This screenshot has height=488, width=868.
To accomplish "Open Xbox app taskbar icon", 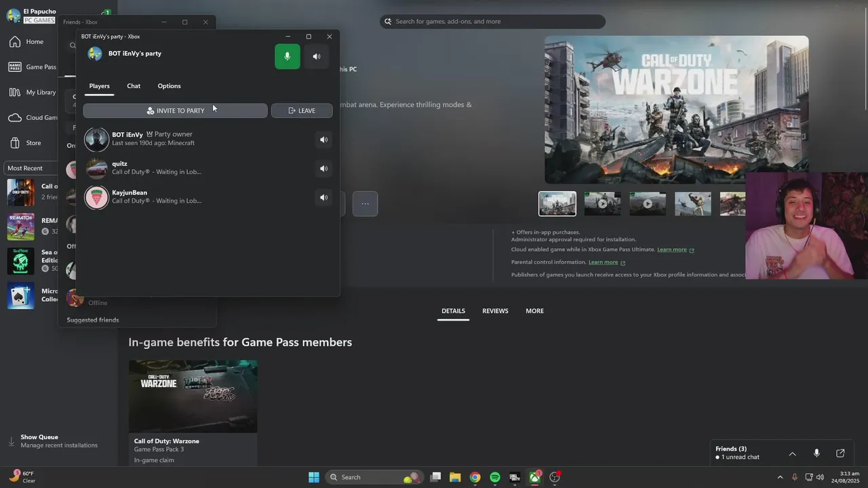I will coord(535,477).
